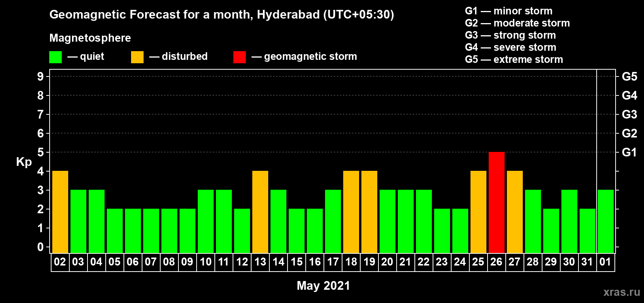
Task: Click the date label 05
Action: coord(114,262)
